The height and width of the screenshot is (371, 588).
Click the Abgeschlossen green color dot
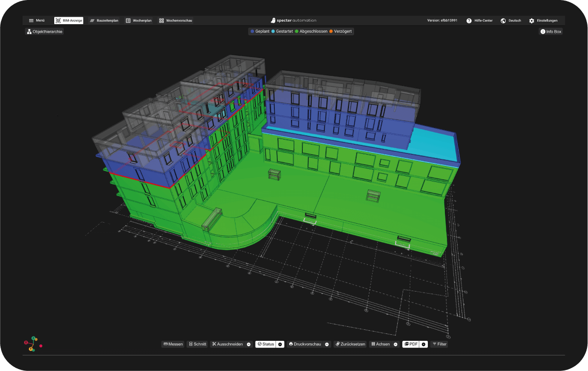(297, 31)
